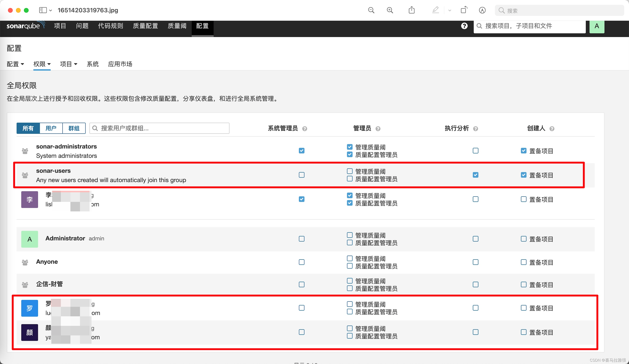Click help icon next to 创建人
Viewport: 629px width, 364px height.
(552, 129)
